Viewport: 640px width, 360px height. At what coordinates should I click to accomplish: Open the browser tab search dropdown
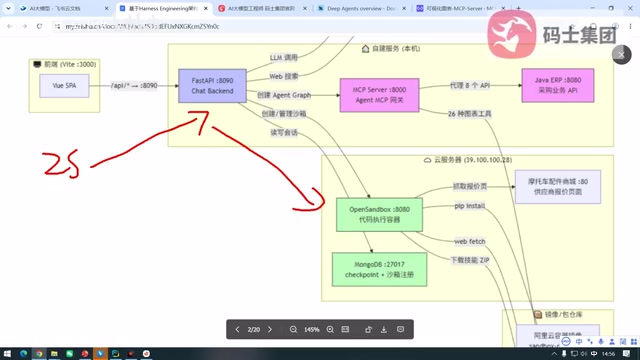[x=8, y=8]
